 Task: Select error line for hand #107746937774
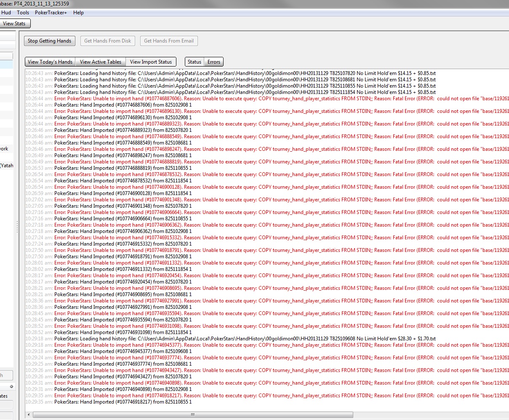pos(267,358)
